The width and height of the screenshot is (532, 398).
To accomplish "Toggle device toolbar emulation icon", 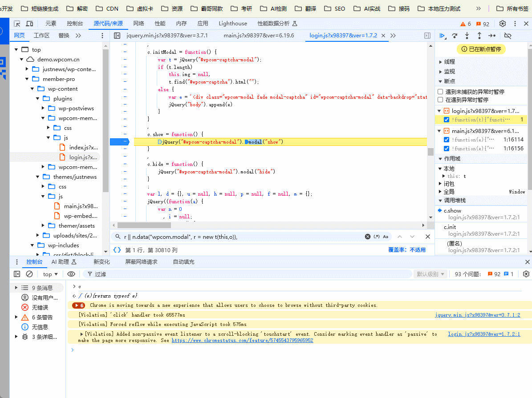I will coord(29,24).
